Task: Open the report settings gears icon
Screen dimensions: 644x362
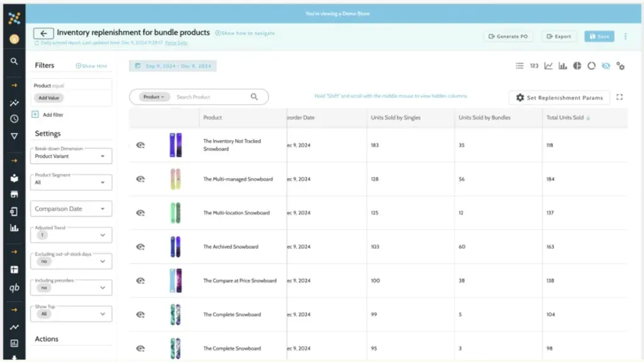Action: pyautogui.click(x=621, y=66)
